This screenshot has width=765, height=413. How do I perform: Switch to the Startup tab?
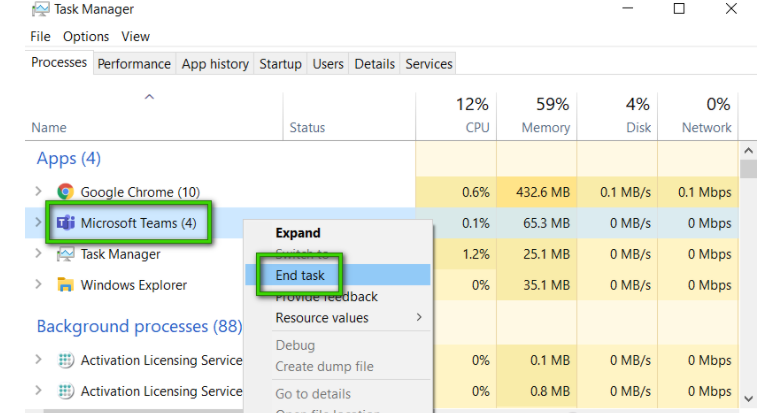pos(281,64)
